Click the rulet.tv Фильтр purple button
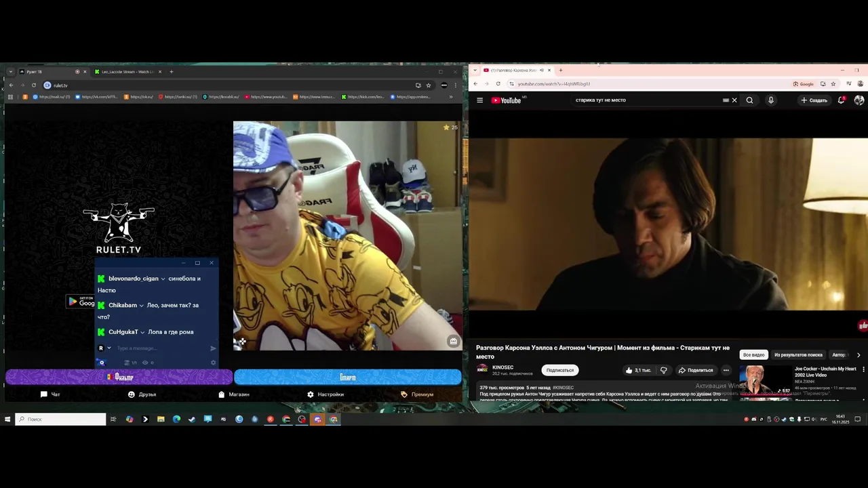868x488 pixels. point(119,377)
